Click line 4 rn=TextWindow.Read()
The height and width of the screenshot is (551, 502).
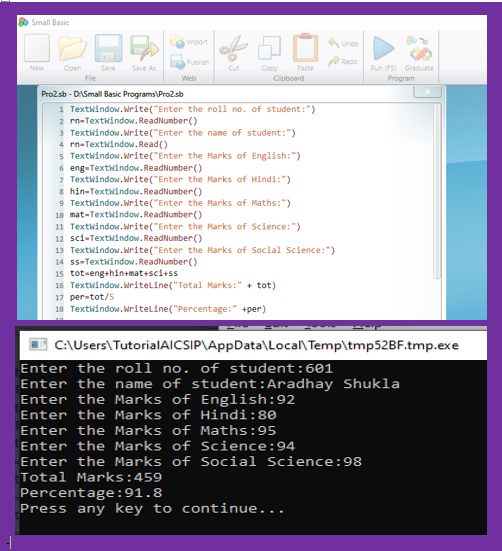pos(119,144)
